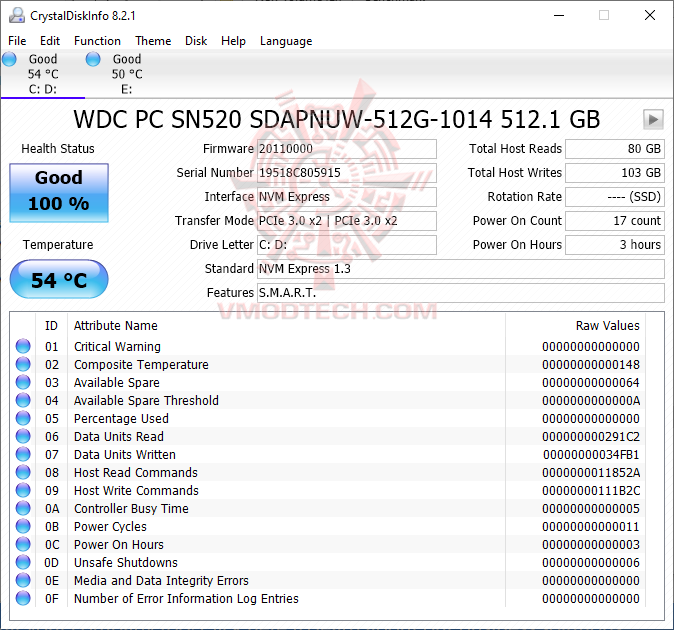674x630 pixels.
Task: Click the Interface field NVM Express
Action: click(x=347, y=197)
